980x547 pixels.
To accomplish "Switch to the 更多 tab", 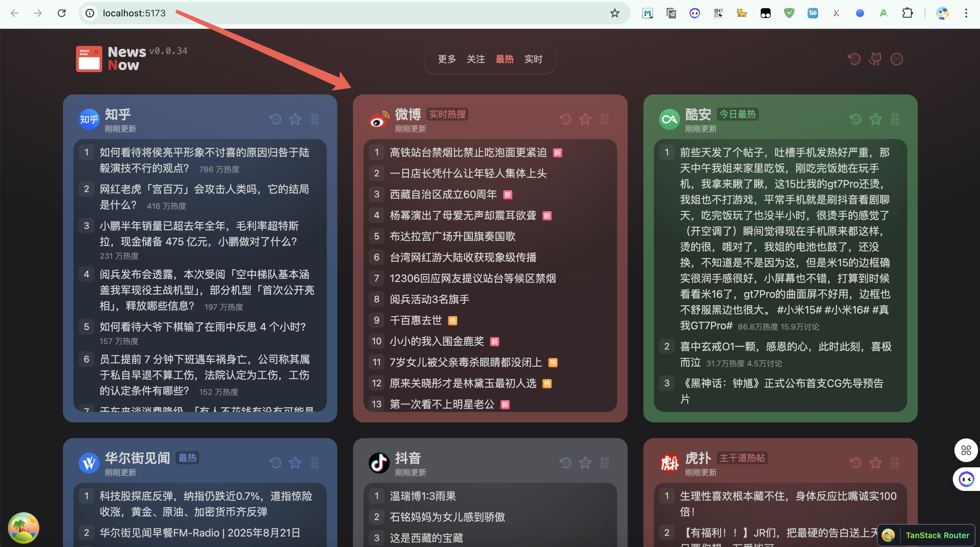I will click(x=447, y=59).
